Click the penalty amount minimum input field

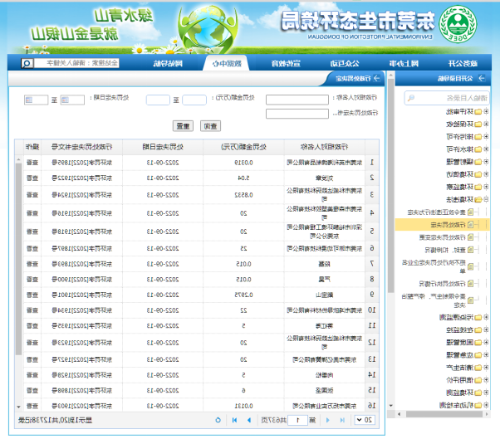click(x=194, y=100)
